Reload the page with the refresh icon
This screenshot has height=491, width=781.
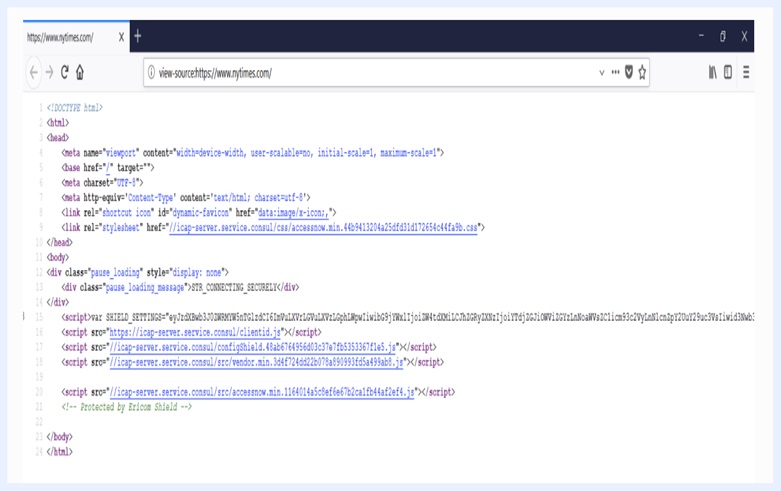[64, 72]
